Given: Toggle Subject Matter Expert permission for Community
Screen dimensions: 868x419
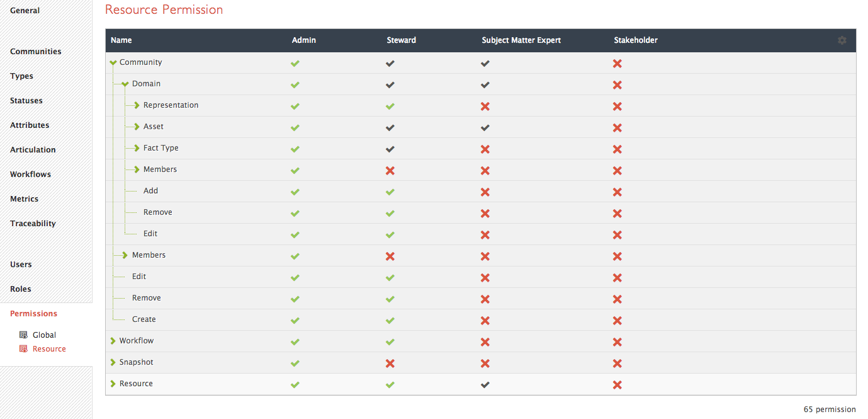Looking at the screenshot, I should pos(485,63).
